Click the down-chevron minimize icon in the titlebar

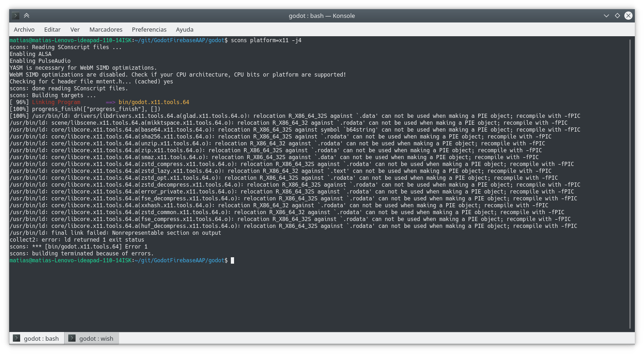[x=606, y=15]
